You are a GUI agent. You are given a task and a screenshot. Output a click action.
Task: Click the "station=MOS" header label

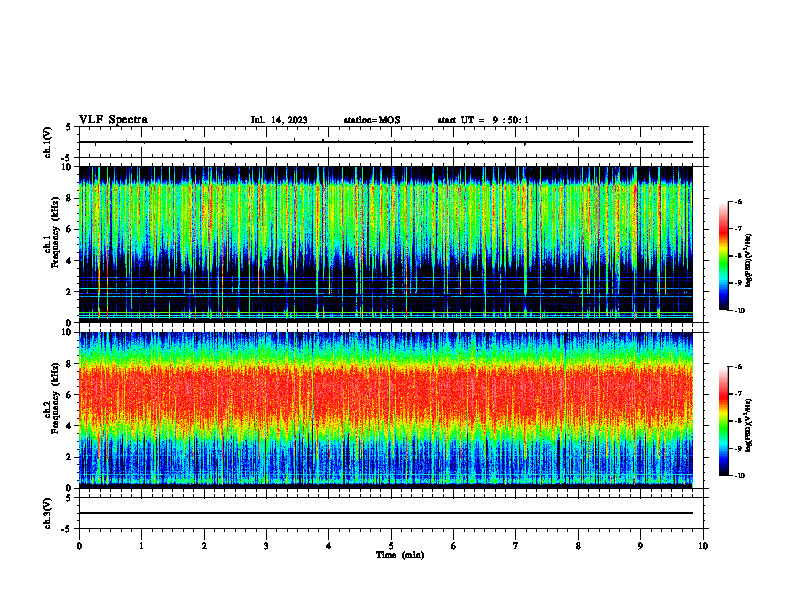pyautogui.click(x=372, y=120)
